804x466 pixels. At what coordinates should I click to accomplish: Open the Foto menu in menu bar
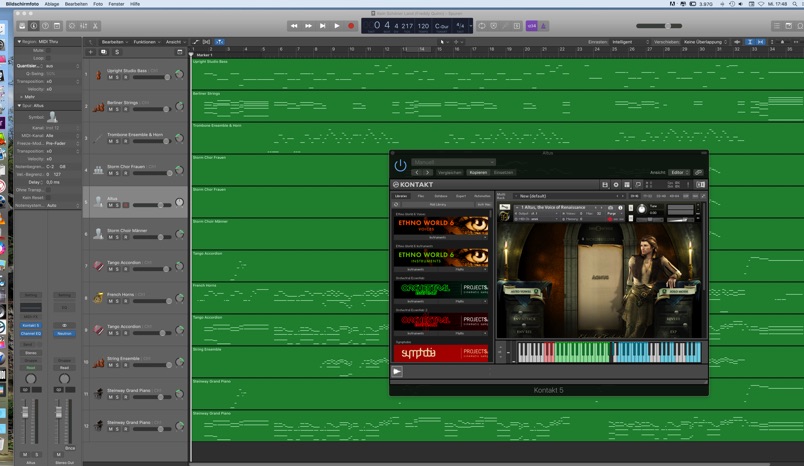coord(98,4)
